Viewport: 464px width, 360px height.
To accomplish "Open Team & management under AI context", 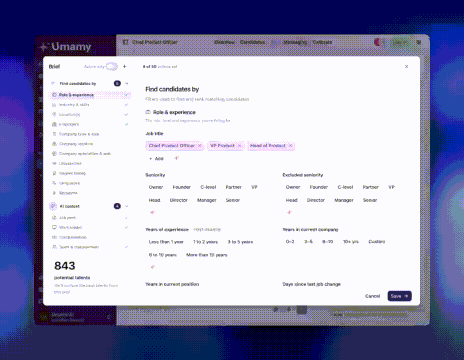I will 89,247.
